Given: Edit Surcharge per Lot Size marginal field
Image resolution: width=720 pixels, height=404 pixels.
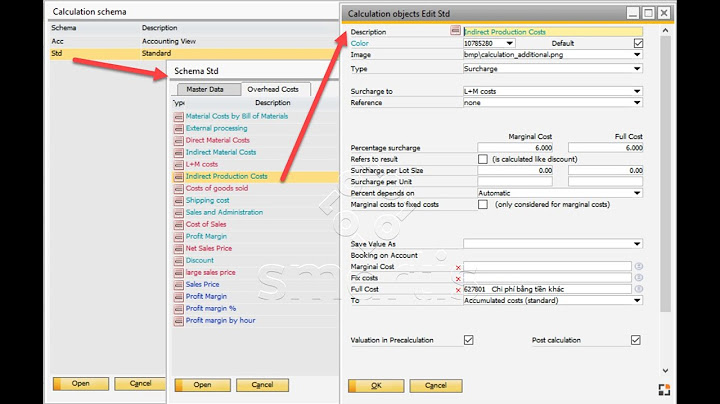Looking at the screenshot, I should point(515,170).
